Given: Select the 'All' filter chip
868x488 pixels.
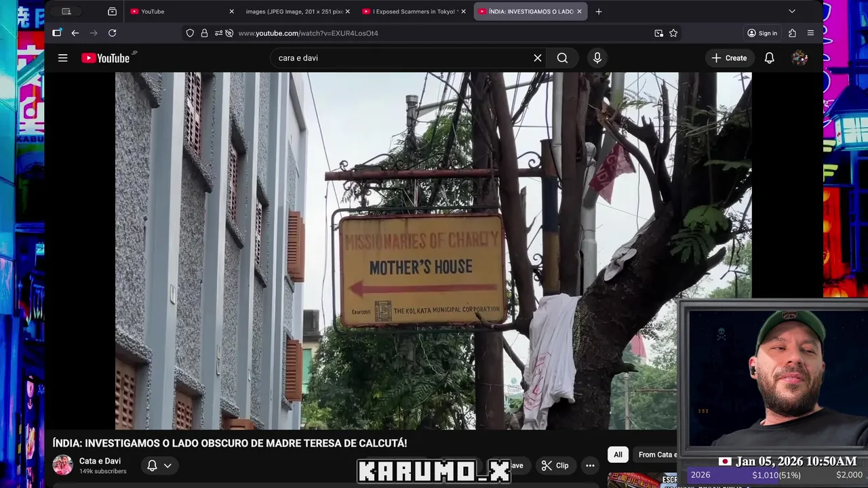Looking at the screenshot, I should point(618,455).
